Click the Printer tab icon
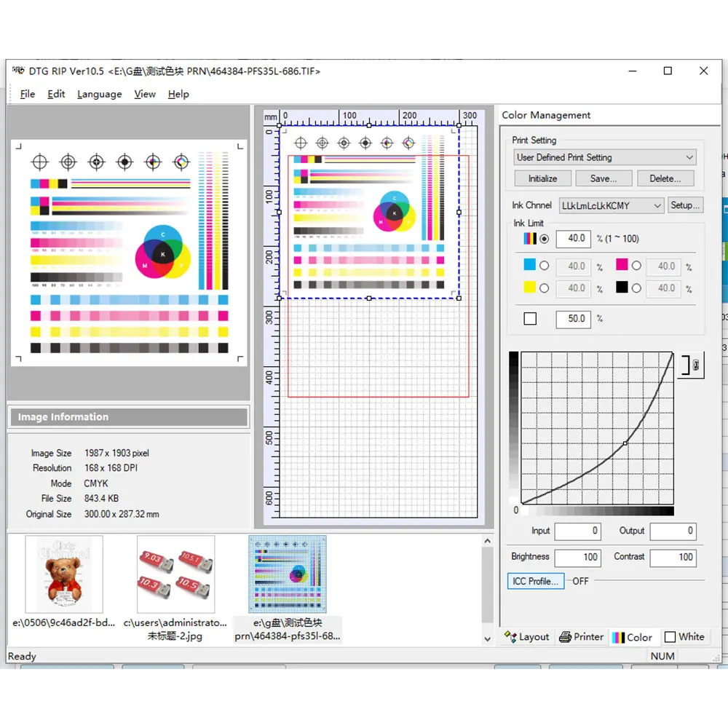 [565, 637]
